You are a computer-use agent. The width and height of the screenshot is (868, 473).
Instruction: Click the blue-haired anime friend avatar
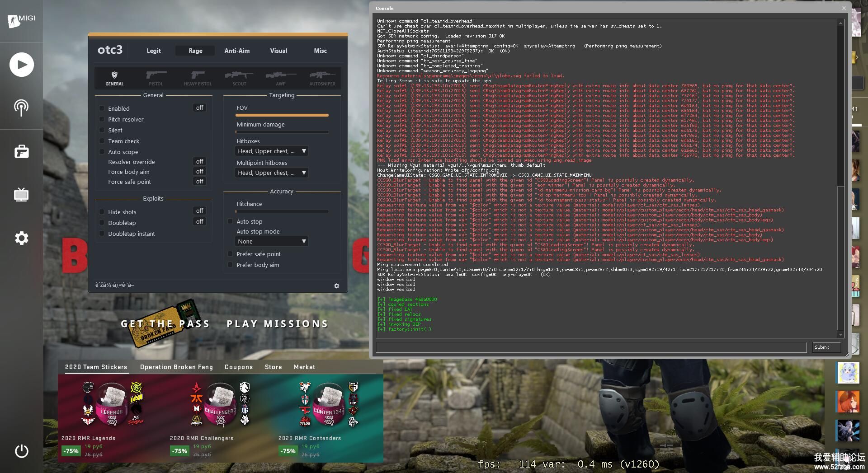(x=848, y=373)
